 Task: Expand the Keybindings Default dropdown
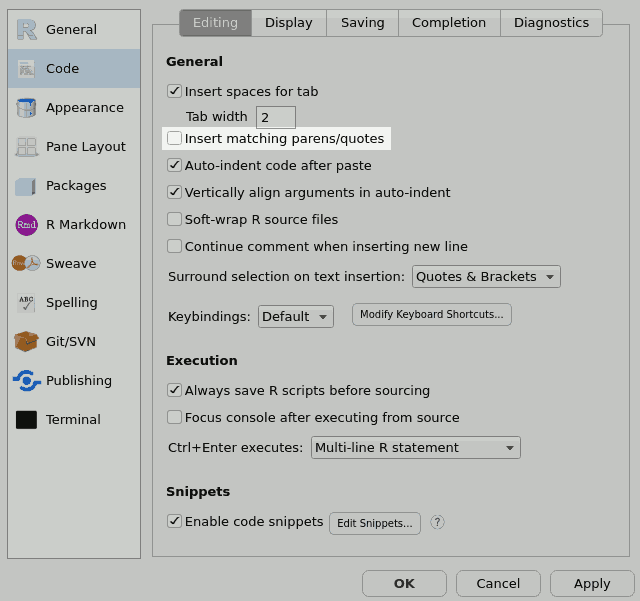295,317
